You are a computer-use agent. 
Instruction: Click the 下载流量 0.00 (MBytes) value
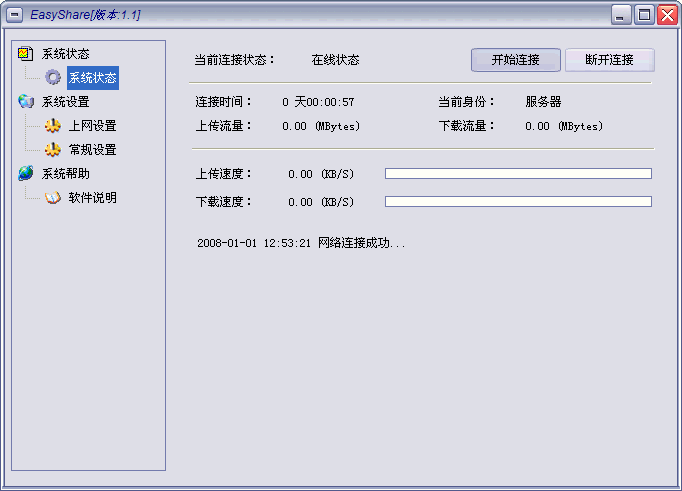tap(564, 126)
